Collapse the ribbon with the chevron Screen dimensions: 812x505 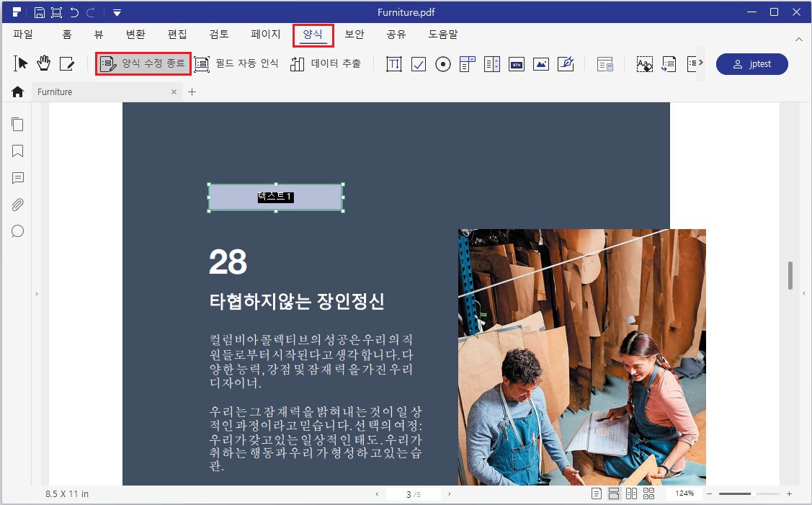(x=798, y=40)
